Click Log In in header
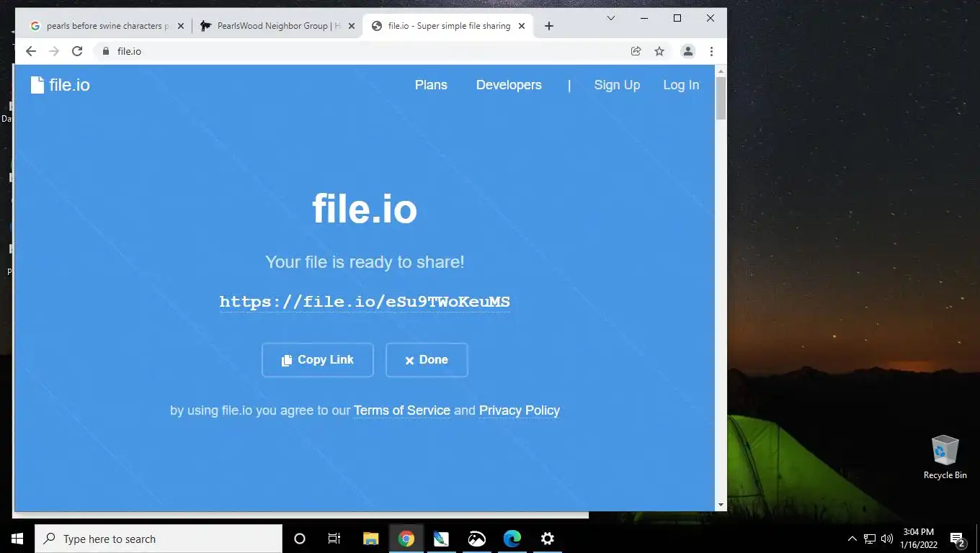This screenshot has width=980, height=553. 681,85
